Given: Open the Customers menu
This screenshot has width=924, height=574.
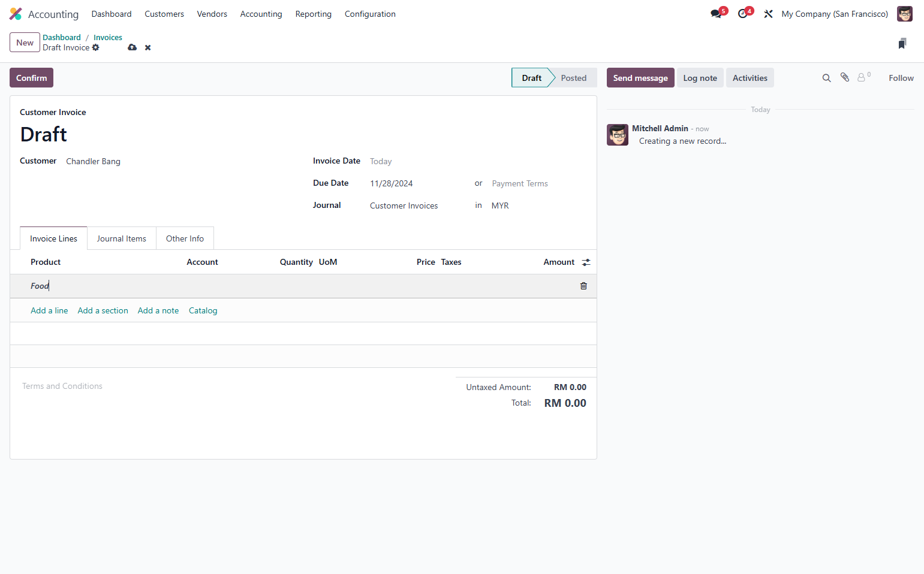Looking at the screenshot, I should click(164, 14).
